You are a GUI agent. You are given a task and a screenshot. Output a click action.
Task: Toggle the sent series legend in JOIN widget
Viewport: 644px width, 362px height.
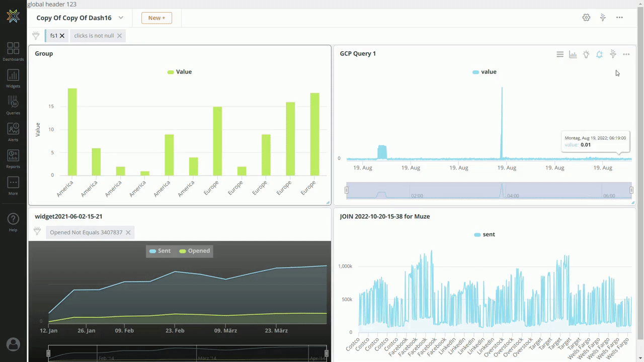(x=484, y=234)
